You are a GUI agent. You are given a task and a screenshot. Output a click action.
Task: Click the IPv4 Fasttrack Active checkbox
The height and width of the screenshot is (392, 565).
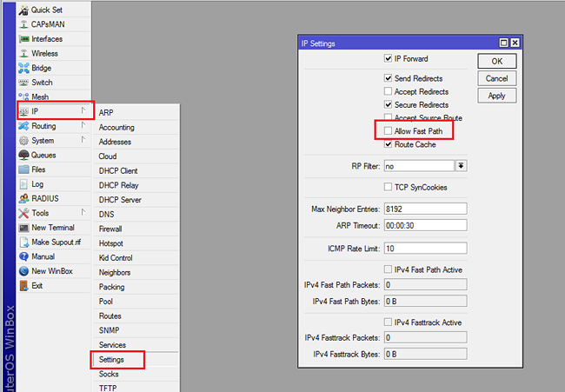pos(388,322)
